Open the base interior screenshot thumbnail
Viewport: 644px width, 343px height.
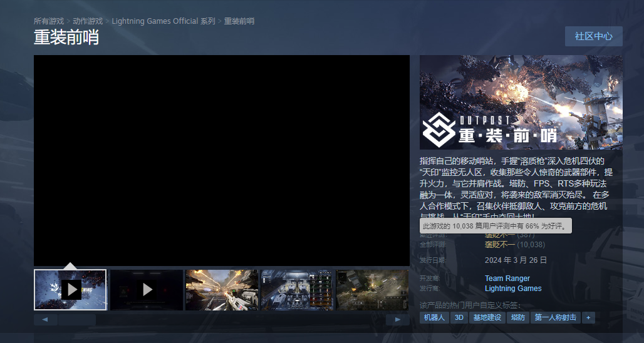pos(298,290)
